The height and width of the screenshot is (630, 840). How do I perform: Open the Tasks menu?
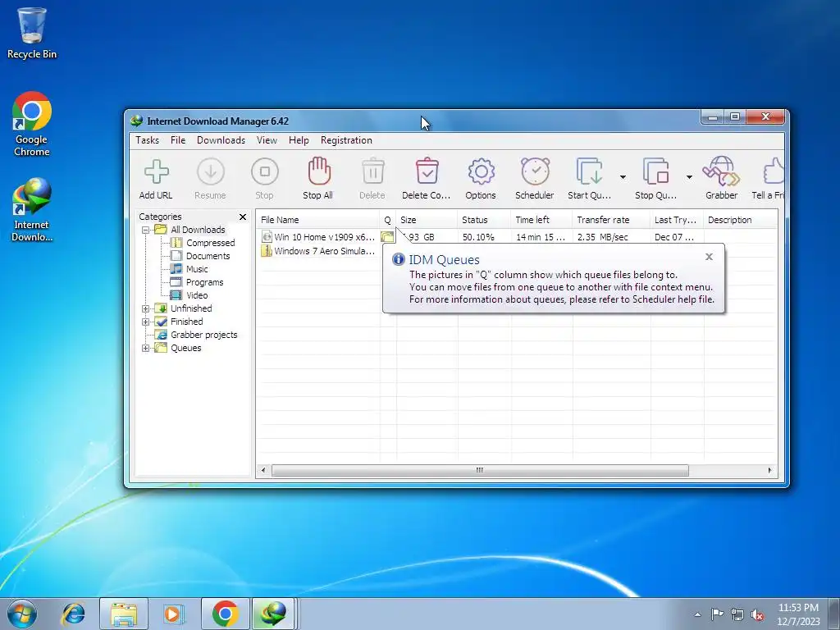point(148,140)
